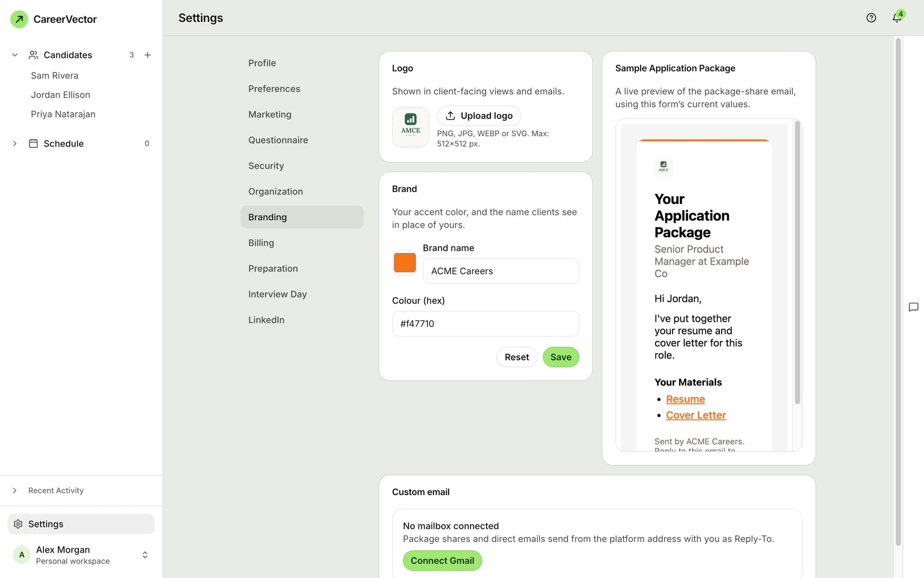Open the workspace switcher up-down arrows

pos(145,555)
